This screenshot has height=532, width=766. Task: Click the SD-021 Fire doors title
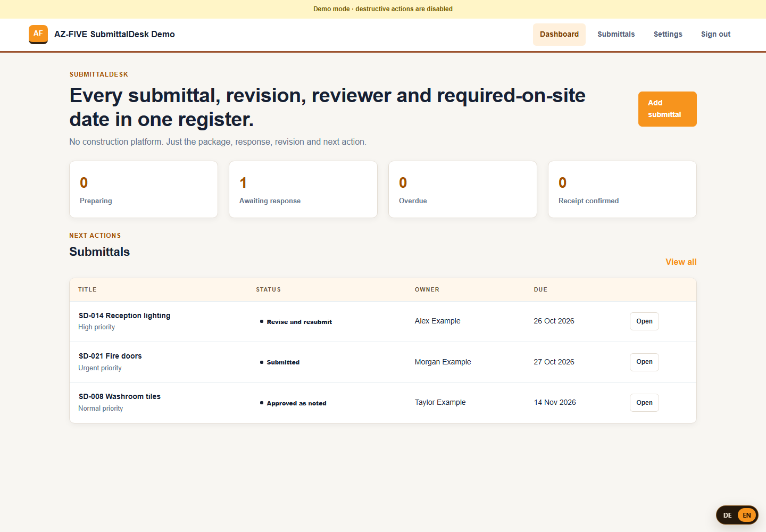(x=110, y=356)
